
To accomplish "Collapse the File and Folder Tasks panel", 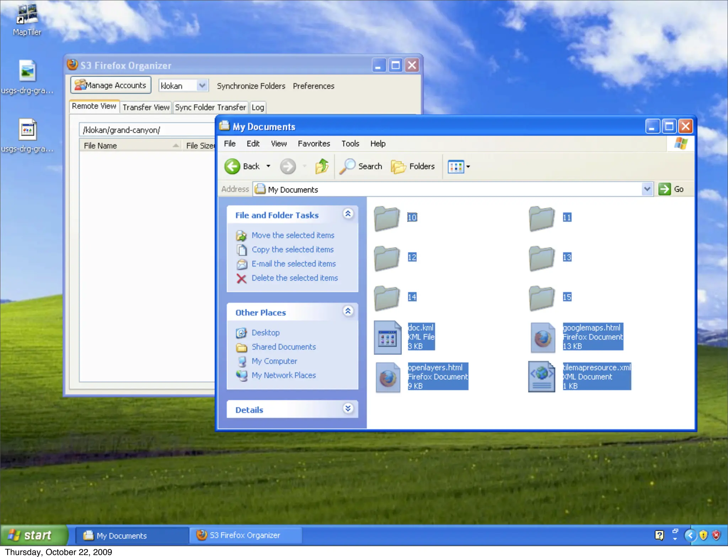I will (348, 214).
